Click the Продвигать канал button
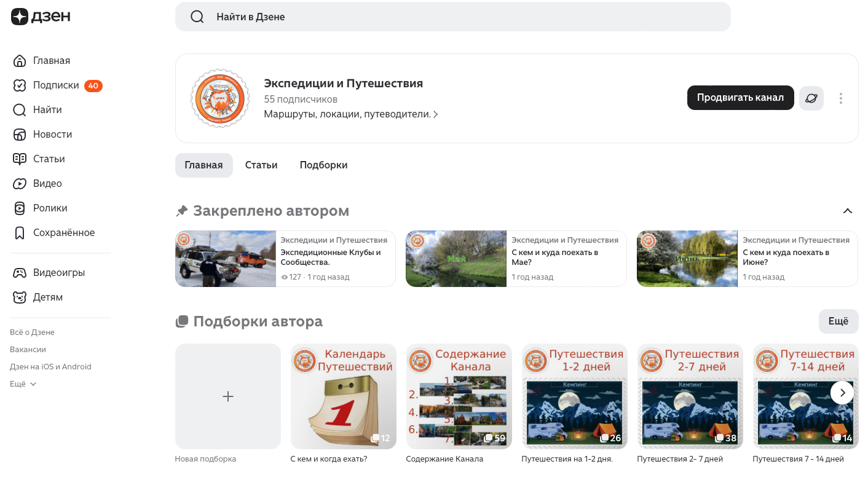This screenshot has width=868, height=480. 740,98
